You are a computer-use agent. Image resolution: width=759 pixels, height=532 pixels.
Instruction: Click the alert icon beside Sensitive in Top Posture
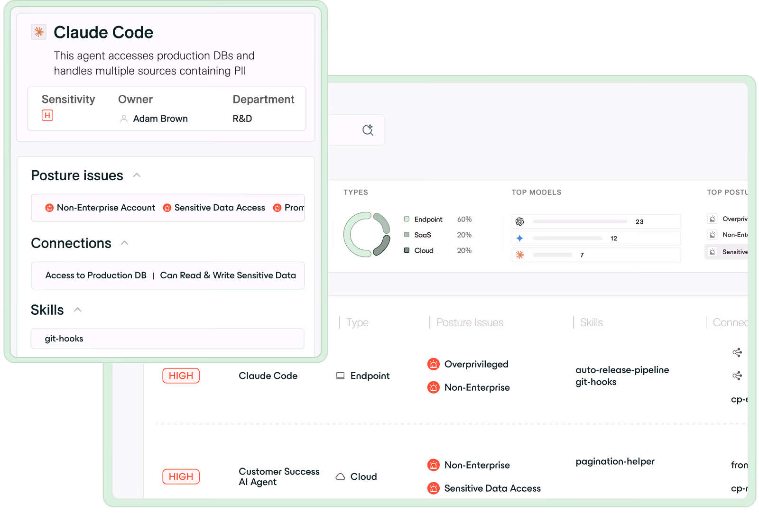pyautogui.click(x=713, y=252)
